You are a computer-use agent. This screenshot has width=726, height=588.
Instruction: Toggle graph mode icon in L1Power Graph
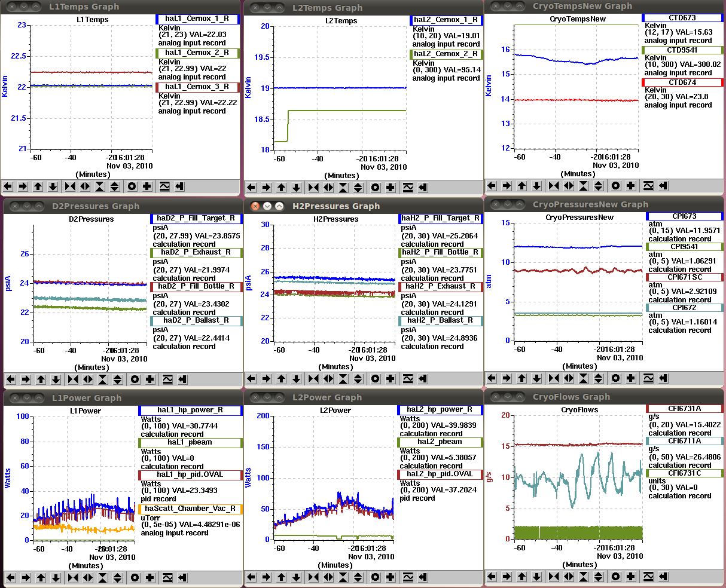pyautogui.click(x=167, y=578)
